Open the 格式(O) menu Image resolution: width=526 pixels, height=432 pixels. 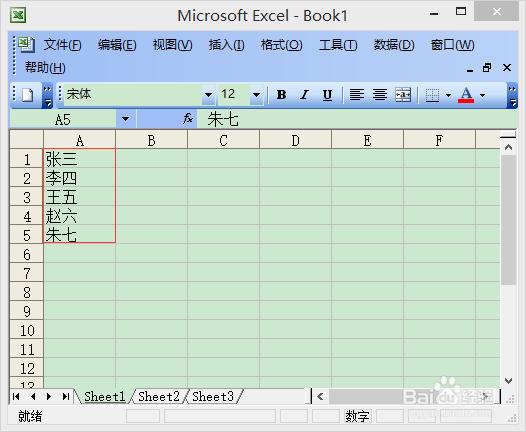click(281, 45)
